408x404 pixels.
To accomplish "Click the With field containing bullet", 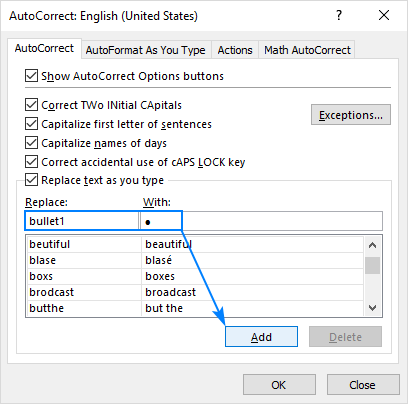I will pos(261,221).
